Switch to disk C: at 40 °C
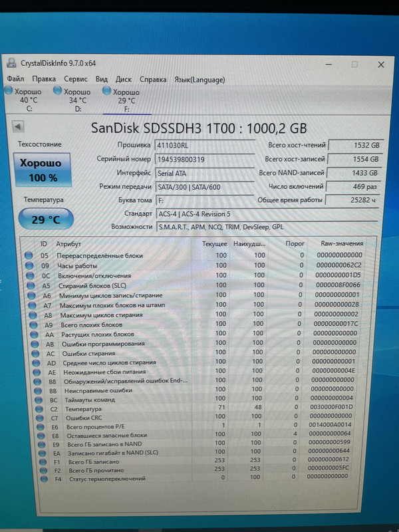Viewport: 399px width, 532px height. (x=25, y=100)
